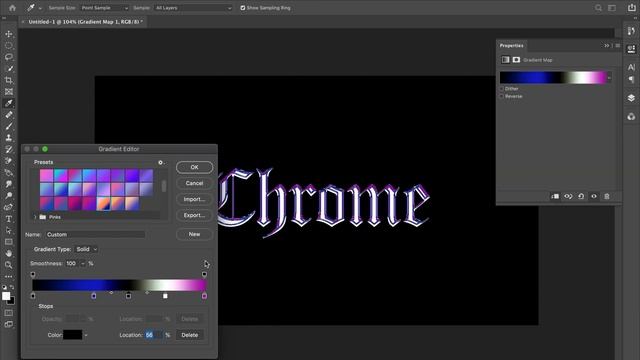
Task: Toggle adjustment layer visibility eye icon
Action: point(594,196)
